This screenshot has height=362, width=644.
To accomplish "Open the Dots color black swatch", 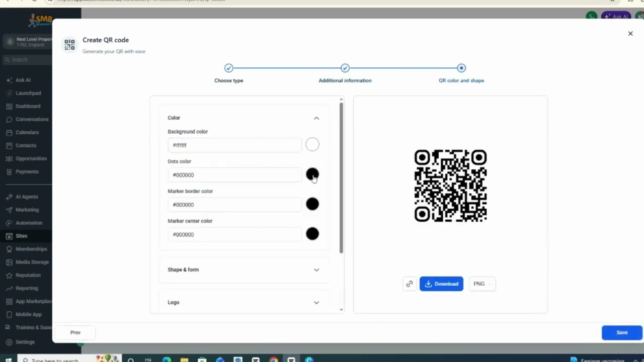I will [312, 174].
